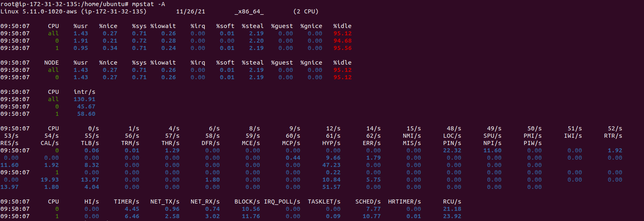Viewport: 644px width, 221px height.
Task: Click the 'NET_RX/s' column header
Action: coord(205,201)
